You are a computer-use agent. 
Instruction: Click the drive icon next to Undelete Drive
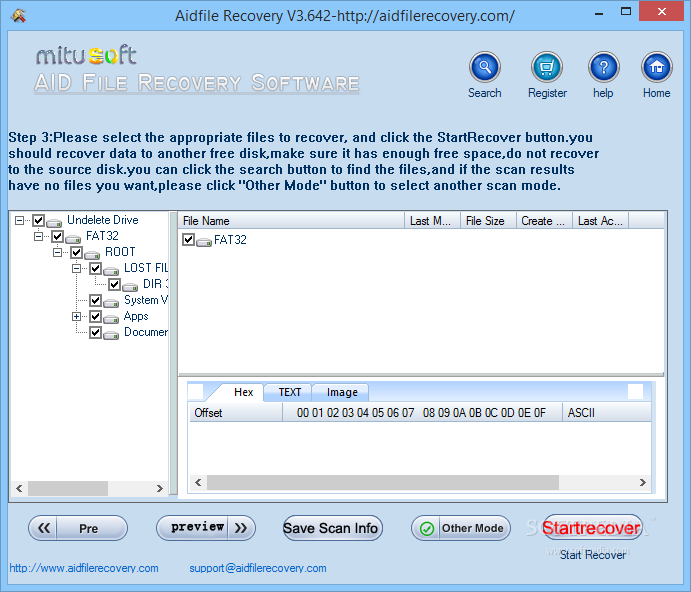point(54,222)
